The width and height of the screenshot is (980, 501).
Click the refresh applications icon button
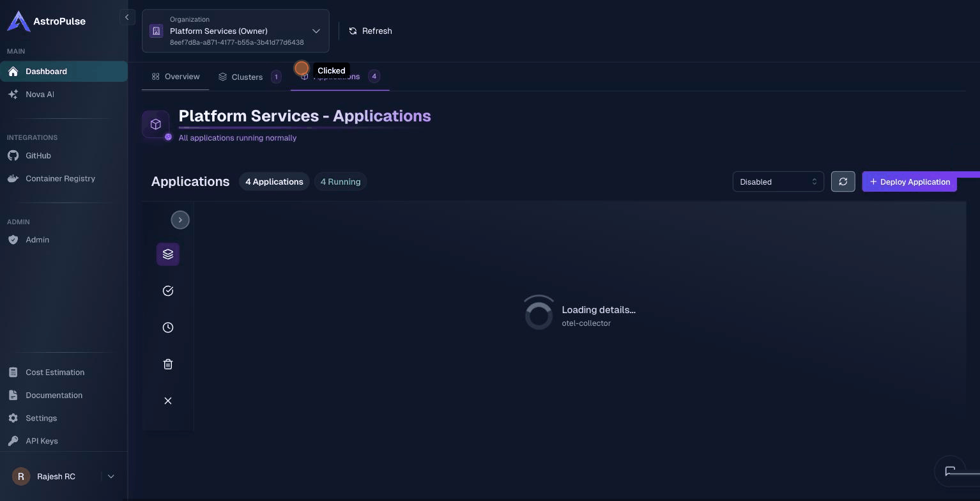tap(843, 181)
